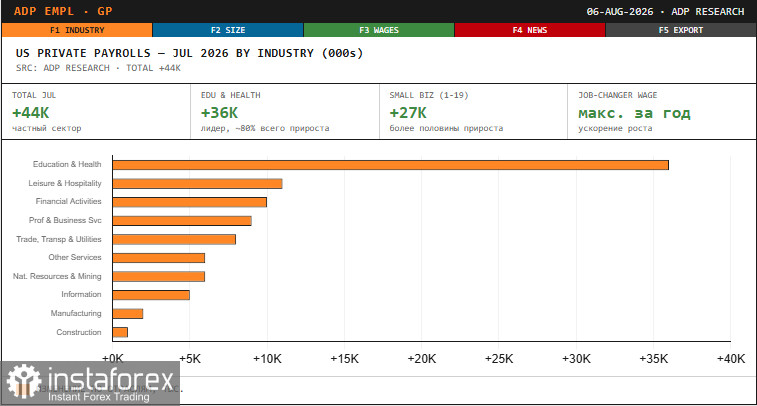Click the +35K axis tick
The height and width of the screenshot is (406, 757).
tap(654, 359)
